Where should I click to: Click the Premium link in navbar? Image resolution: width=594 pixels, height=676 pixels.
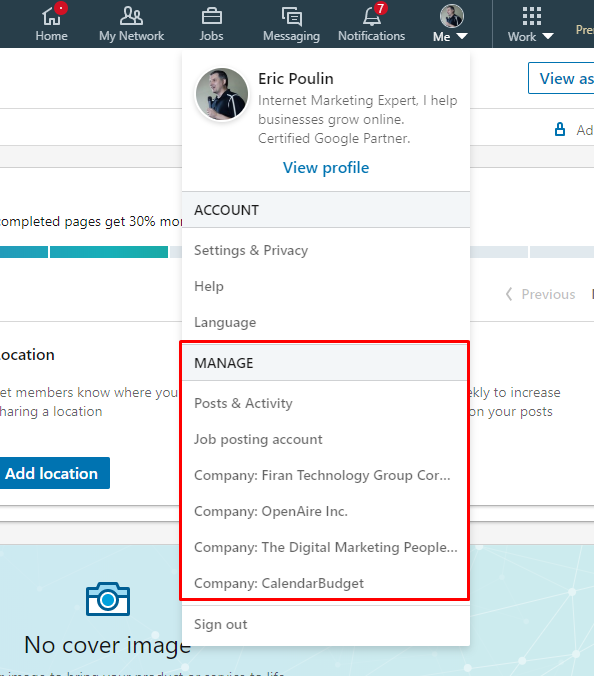pyautogui.click(x=585, y=29)
